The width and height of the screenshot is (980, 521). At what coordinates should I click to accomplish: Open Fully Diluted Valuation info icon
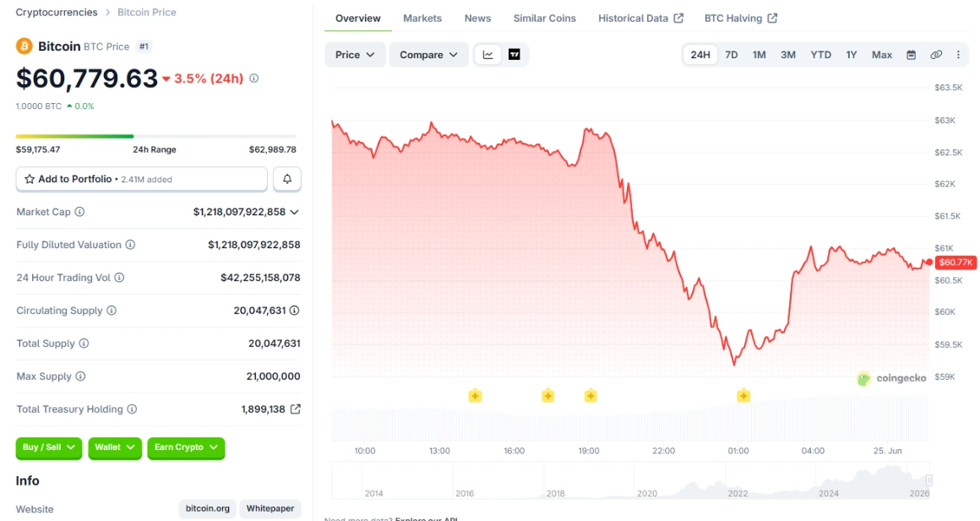tap(130, 245)
